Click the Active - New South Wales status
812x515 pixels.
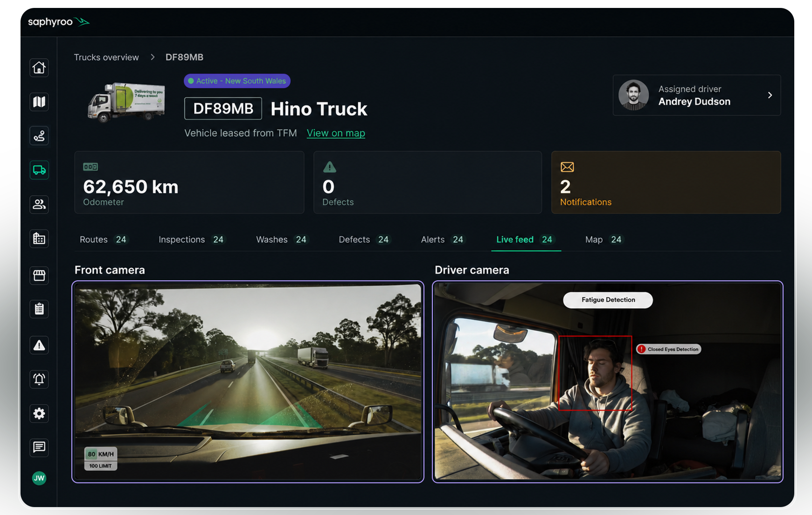[x=237, y=81]
